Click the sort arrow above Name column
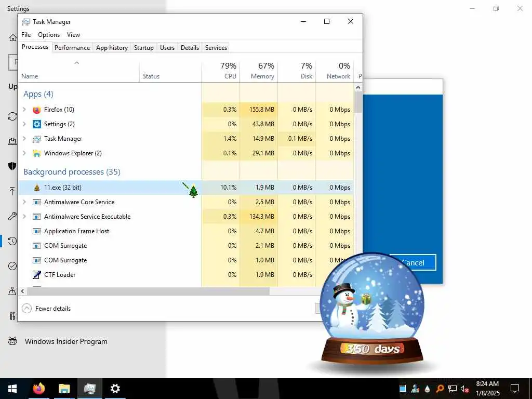 coord(77,63)
